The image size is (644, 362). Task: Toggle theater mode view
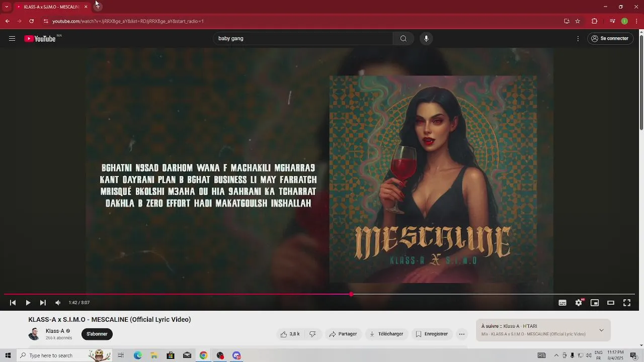click(611, 303)
